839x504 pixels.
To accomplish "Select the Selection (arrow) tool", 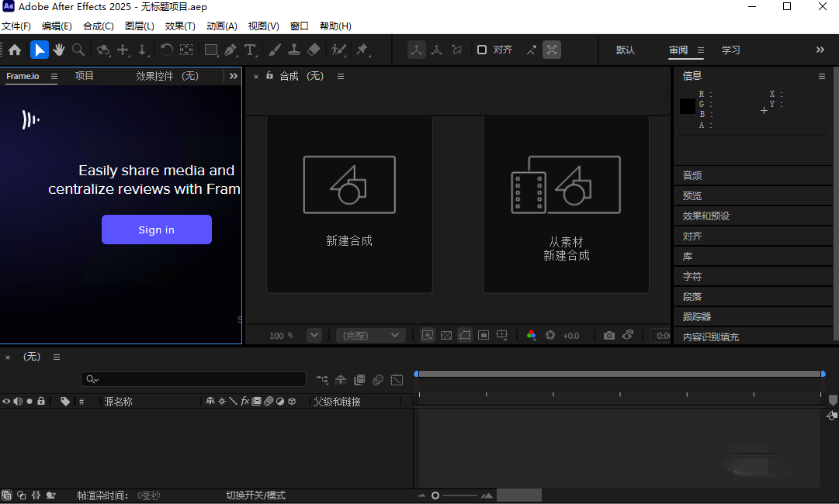I will coord(39,50).
